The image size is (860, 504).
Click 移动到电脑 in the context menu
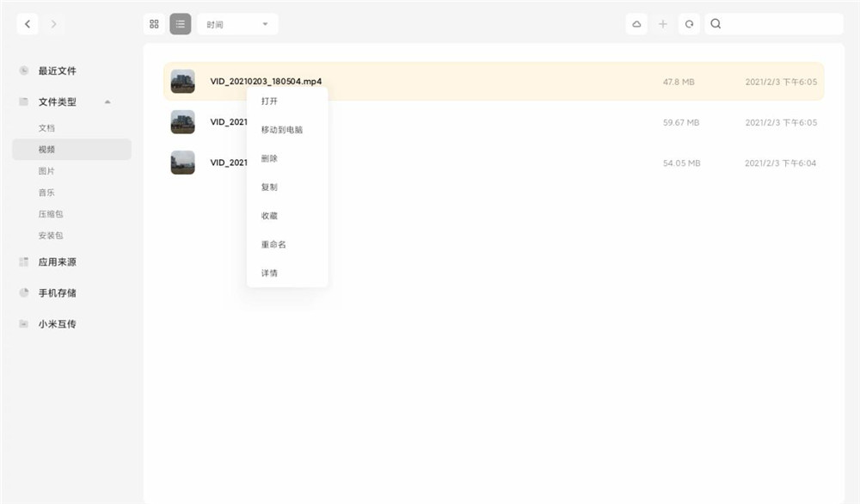click(x=281, y=129)
